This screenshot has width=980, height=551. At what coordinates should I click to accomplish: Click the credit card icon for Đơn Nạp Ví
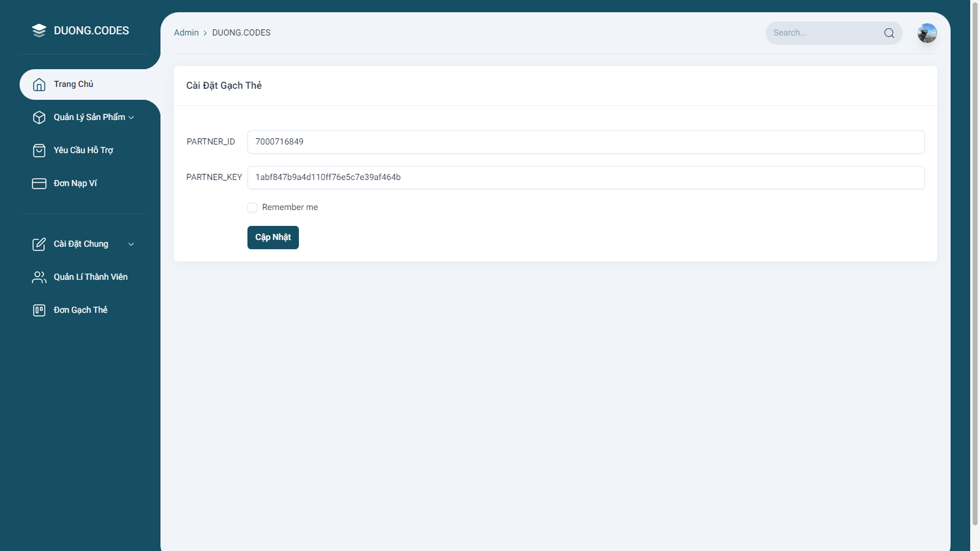(x=39, y=184)
